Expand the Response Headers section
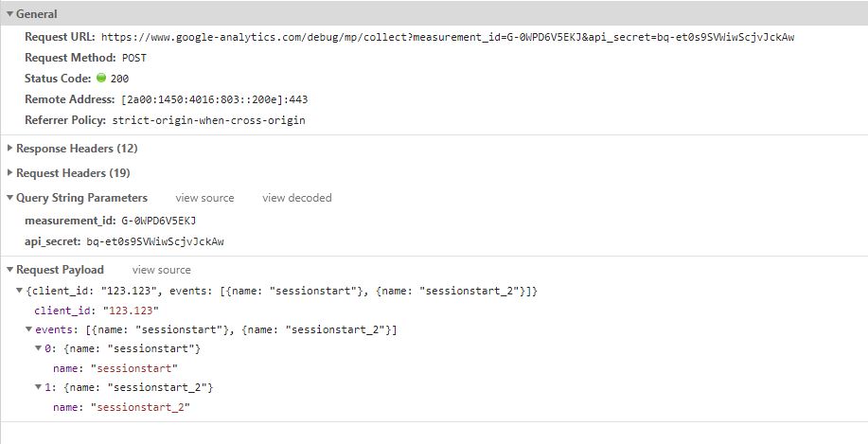868x444 pixels. [x=9, y=149]
